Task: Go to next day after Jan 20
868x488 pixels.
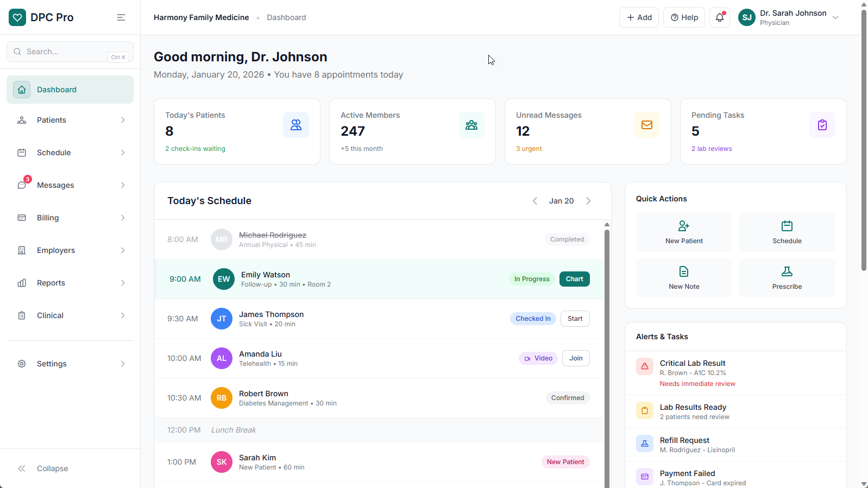Action: (588, 201)
